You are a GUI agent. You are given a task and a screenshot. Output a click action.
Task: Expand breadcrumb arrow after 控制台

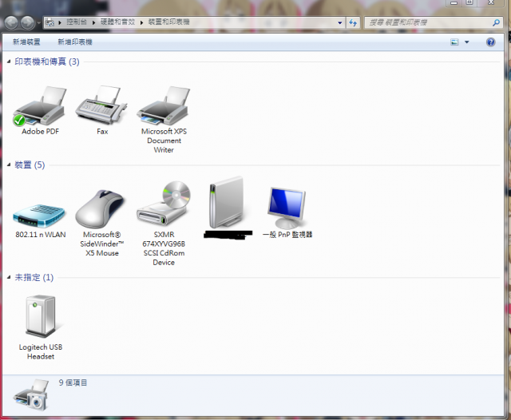pyautogui.click(x=93, y=22)
